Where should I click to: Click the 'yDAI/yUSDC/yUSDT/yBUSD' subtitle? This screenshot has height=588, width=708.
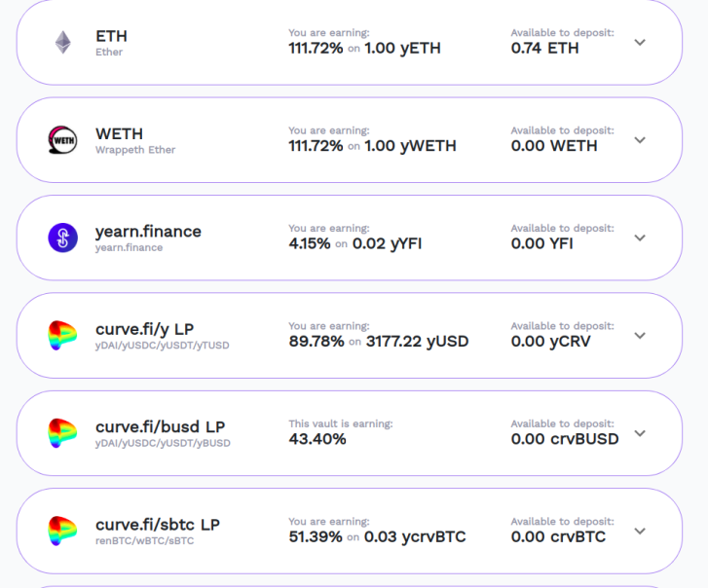pyautogui.click(x=163, y=443)
